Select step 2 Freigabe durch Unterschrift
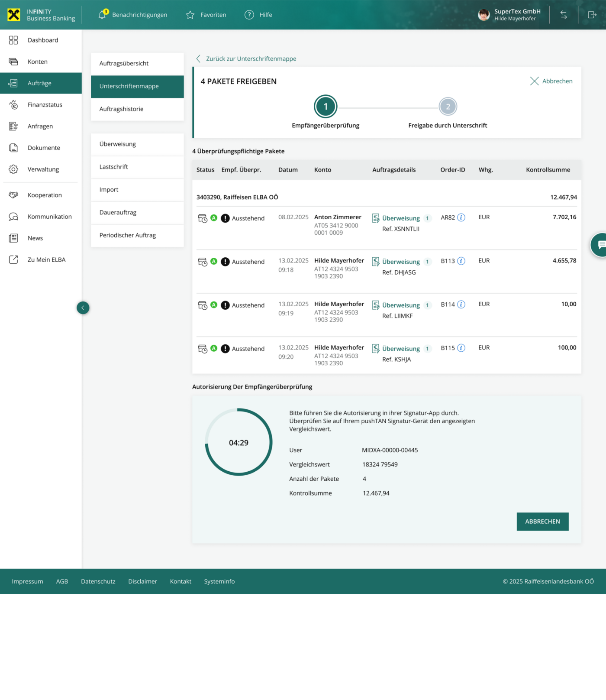 [448, 107]
